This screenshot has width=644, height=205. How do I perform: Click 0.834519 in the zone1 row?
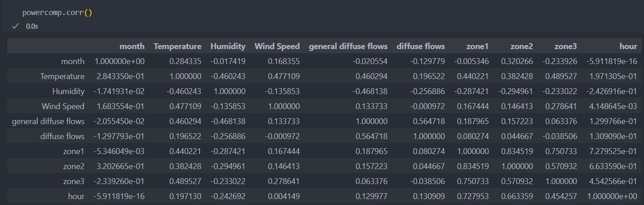pos(517,151)
